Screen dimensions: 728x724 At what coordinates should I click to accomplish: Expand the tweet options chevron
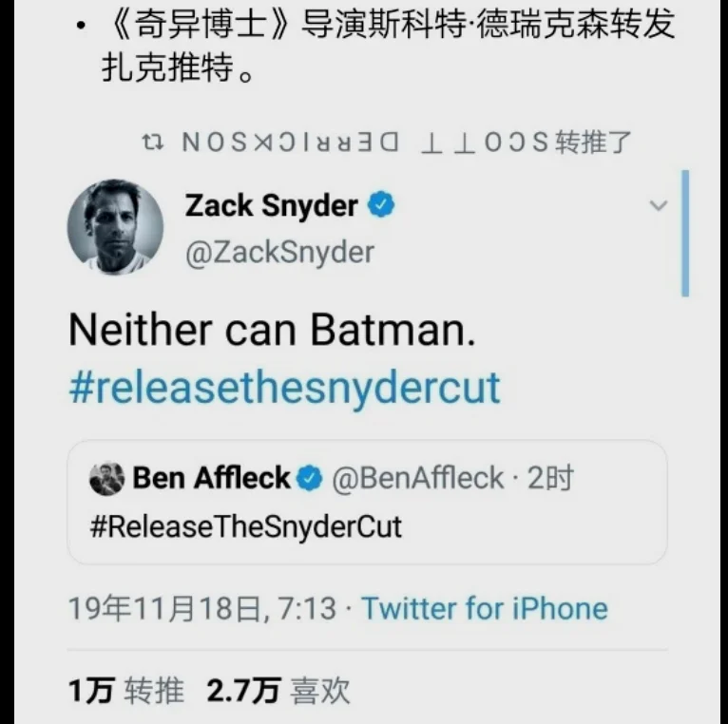[x=658, y=205]
